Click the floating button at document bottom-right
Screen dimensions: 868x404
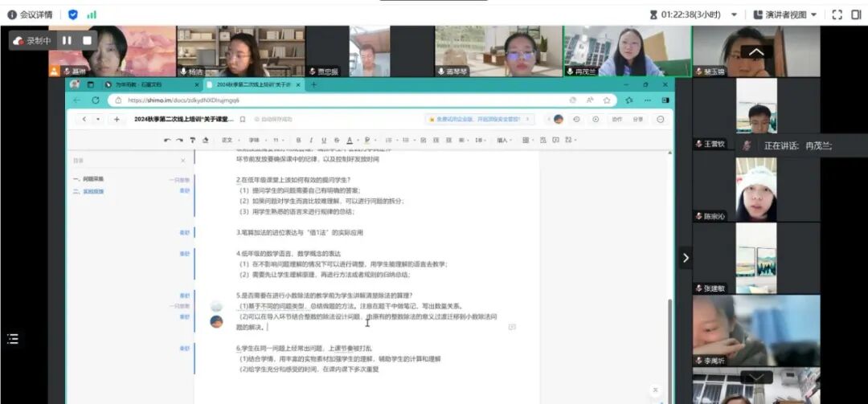click(656, 390)
